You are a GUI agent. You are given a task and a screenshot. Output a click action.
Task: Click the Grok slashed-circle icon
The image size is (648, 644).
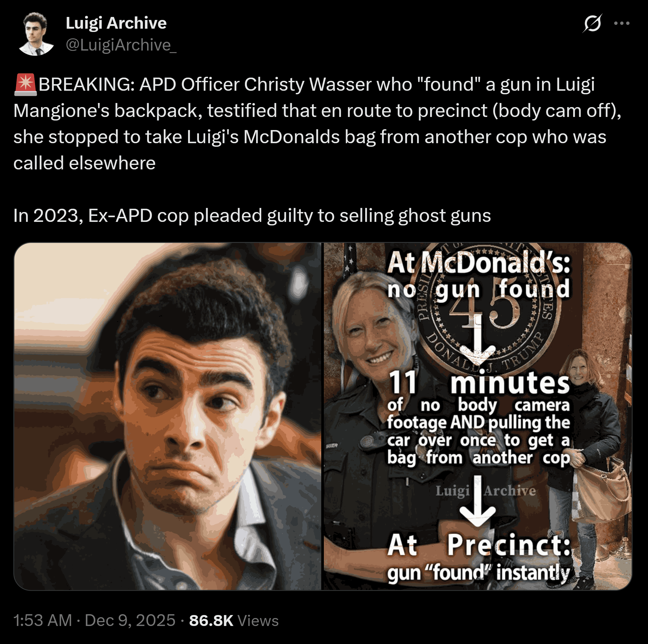[x=592, y=23]
